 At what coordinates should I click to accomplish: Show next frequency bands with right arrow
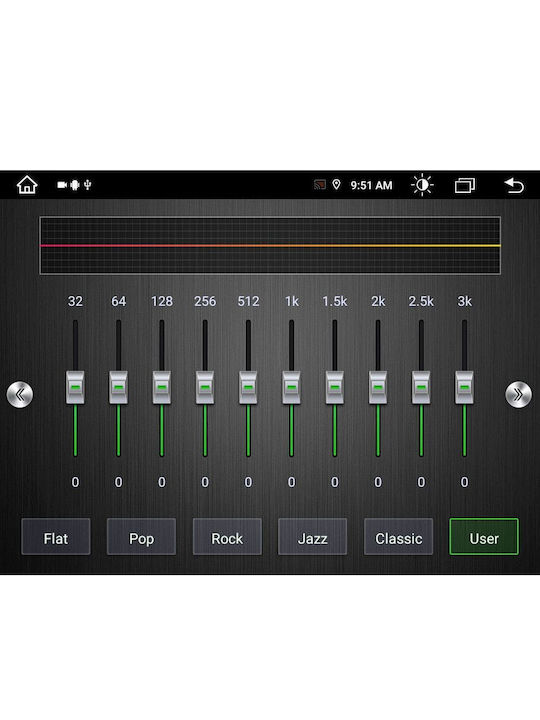(518, 394)
